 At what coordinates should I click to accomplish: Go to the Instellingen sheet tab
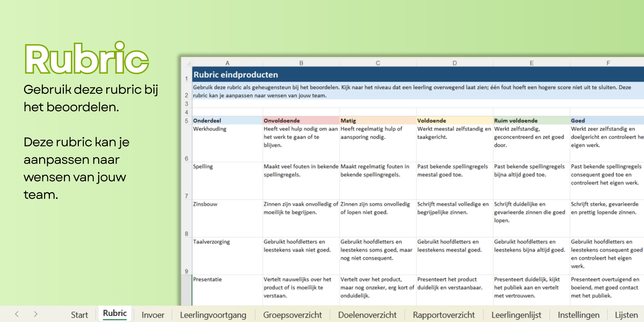point(579,315)
